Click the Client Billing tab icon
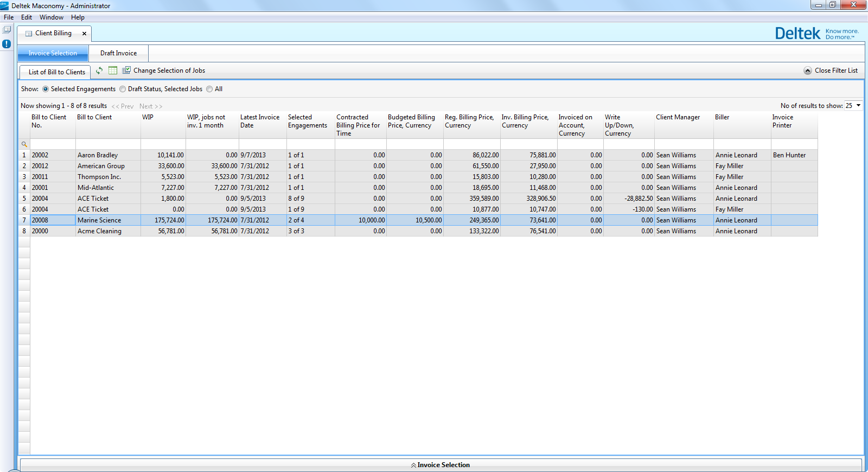Viewport: 868px width, 472px height. (29, 34)
